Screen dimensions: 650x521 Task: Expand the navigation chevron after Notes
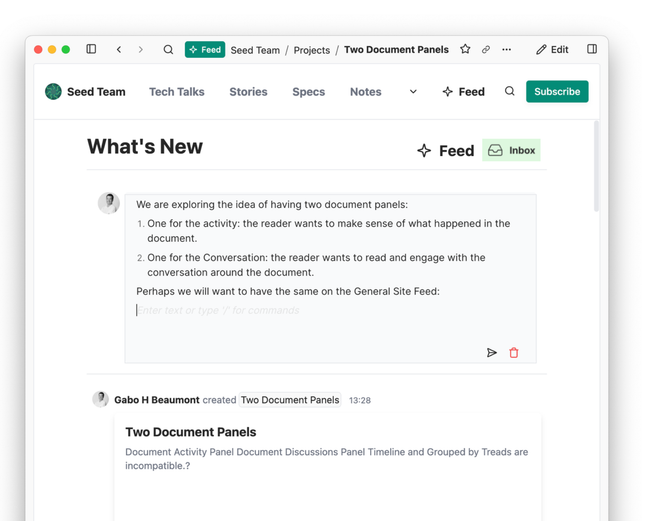[x=413, y=92]
